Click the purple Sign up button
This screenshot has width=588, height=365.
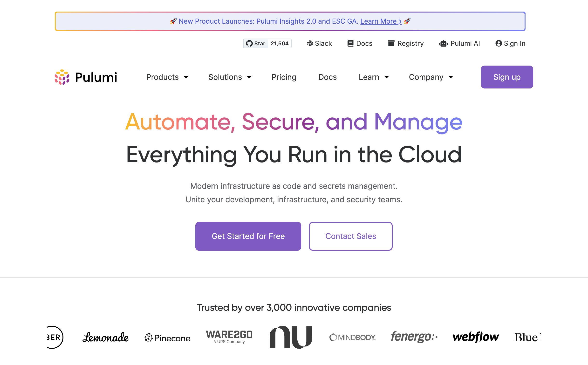tap(507, 77)
